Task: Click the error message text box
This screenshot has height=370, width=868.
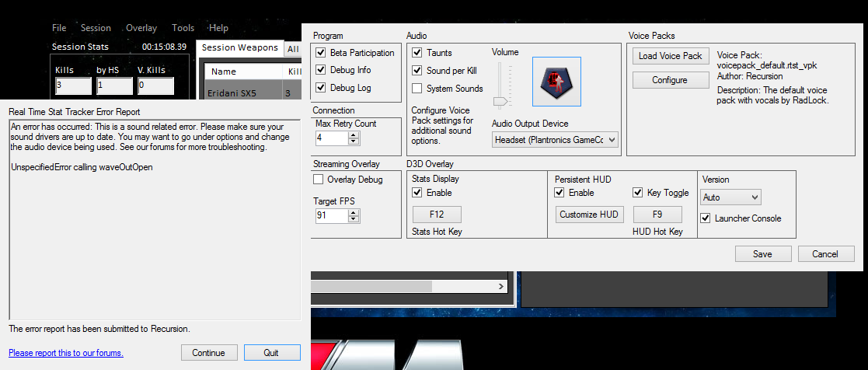Action: point(155,219)
